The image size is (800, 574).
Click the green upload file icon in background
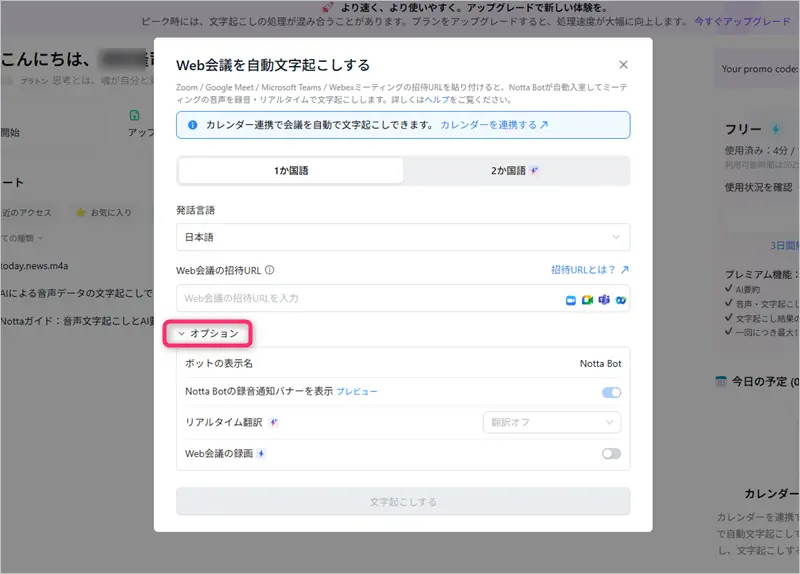click(134, 115)
